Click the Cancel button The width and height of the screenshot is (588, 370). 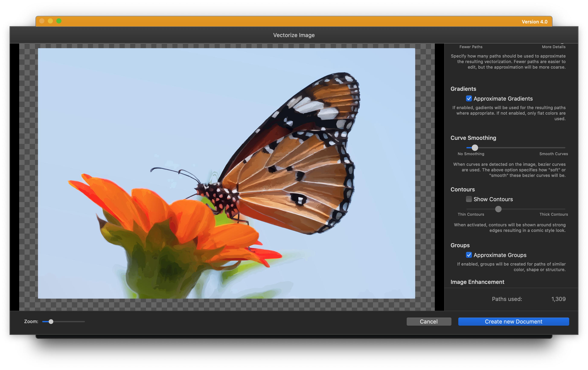tap(429, 321)
